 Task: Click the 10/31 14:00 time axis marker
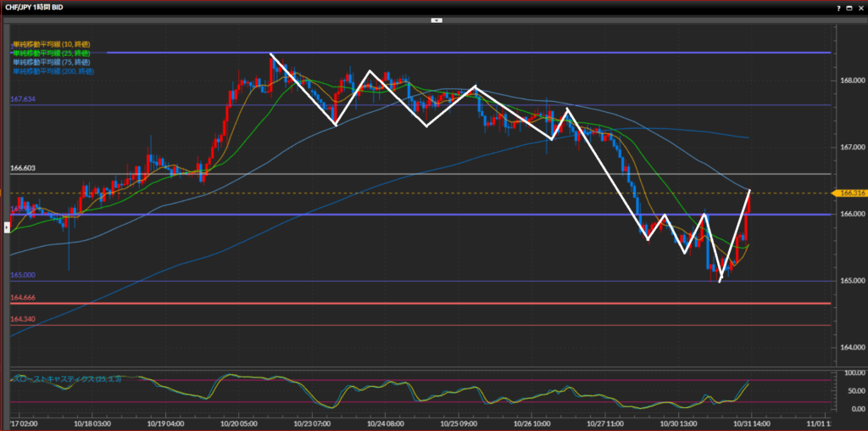(750, 423)
